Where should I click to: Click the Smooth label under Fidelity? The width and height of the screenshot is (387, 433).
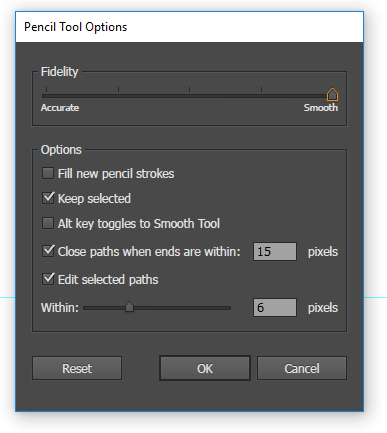pyautogui.click(x=321, y=108)
